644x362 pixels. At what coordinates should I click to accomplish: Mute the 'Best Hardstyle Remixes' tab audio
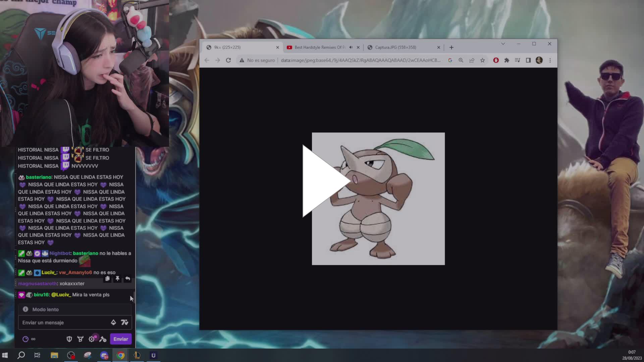(351, 47)
